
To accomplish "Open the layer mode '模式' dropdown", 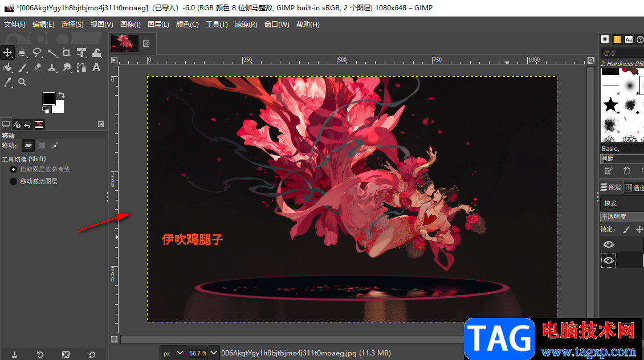I will pyautogui.click(x=622, y=203).
